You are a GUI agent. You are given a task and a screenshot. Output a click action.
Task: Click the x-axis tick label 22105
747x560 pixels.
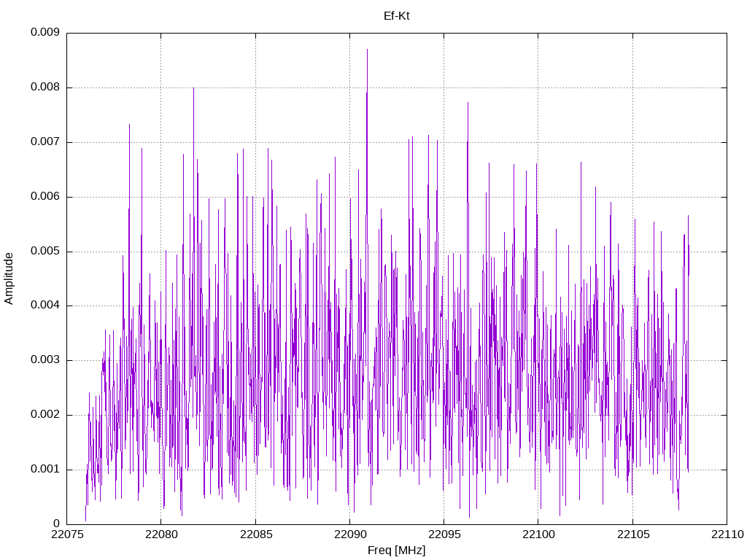(632, 534)
